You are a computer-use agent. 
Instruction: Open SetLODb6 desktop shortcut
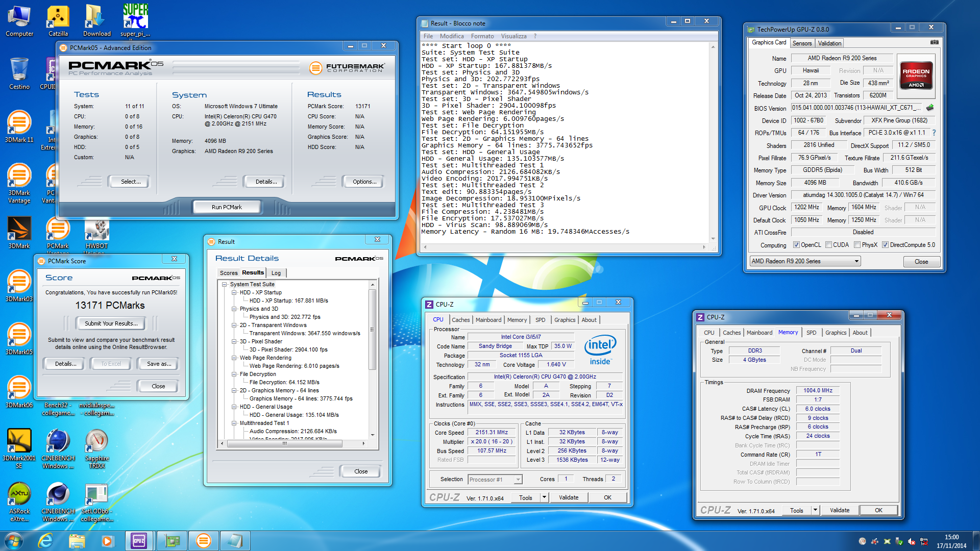point(96,502)
